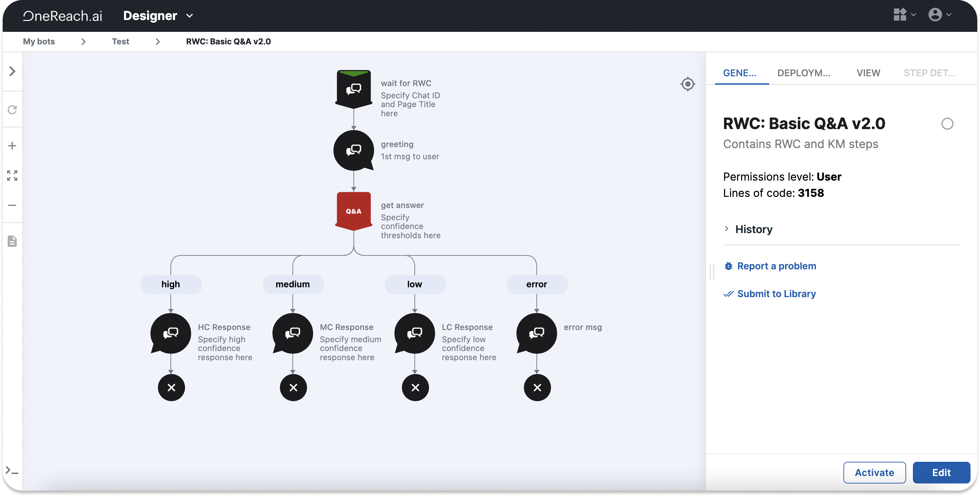Switch to the Deployment tab
The width and height of the screenshot is (980, 496).
pyautogui.click(x=803, y=73)
